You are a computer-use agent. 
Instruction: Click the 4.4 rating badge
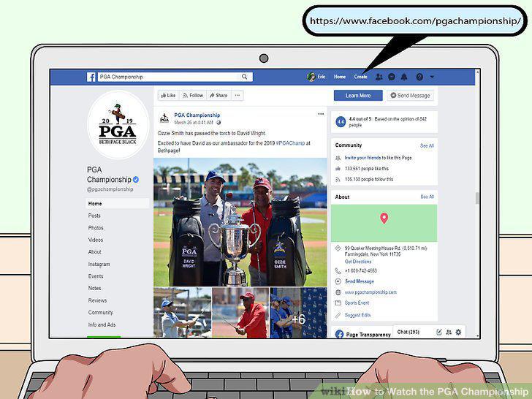tap(341, 121)
